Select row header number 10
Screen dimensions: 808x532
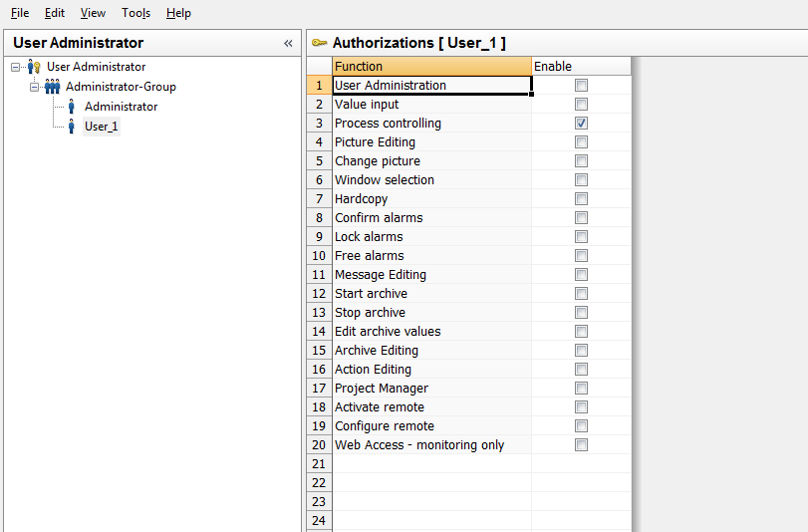320,256
